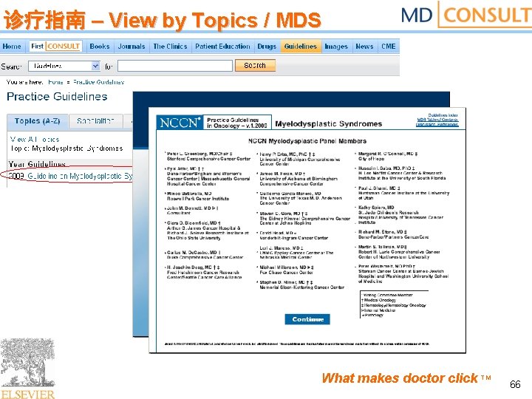Switch to the Journals tab
Viewport: 532px width, 399px height.
click(132, 46)
